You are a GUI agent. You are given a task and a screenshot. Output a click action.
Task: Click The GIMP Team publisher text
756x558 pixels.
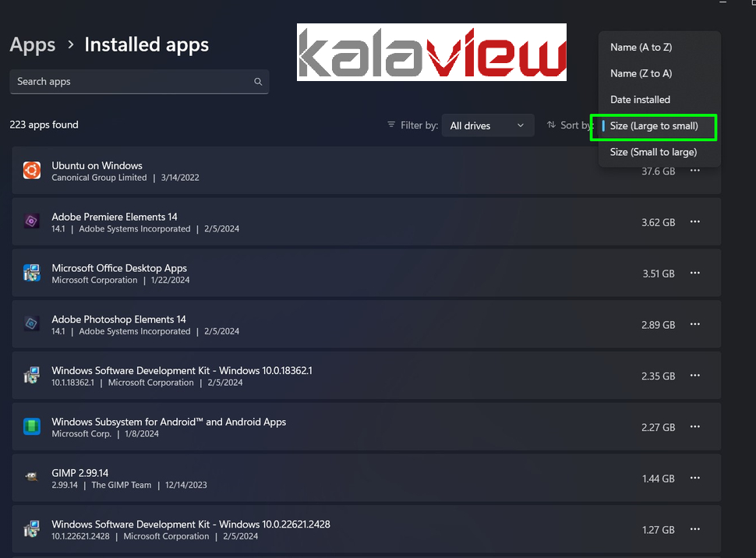(x=122, y=485)
